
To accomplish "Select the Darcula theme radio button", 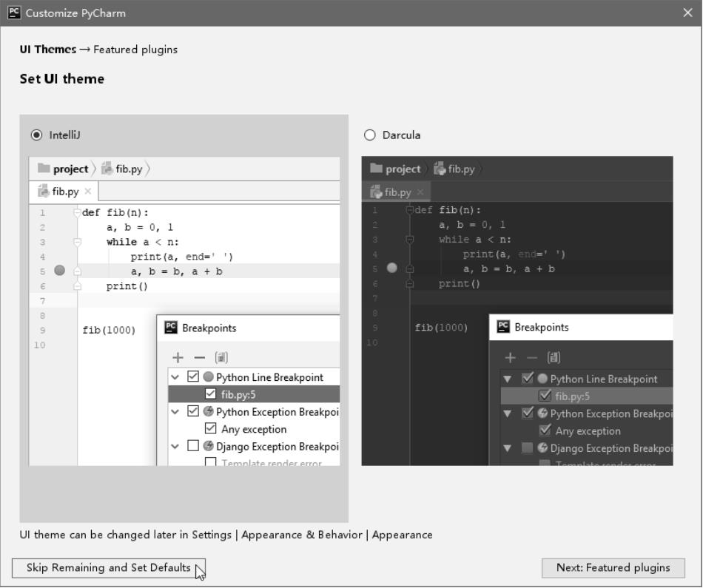I will click(x=370, y=135).
